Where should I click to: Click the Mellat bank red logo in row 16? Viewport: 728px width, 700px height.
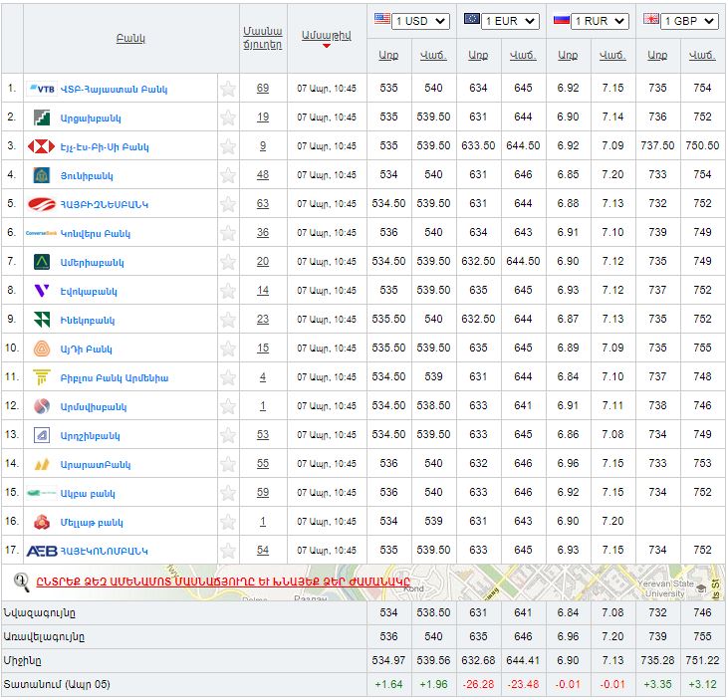click(42, 522)
